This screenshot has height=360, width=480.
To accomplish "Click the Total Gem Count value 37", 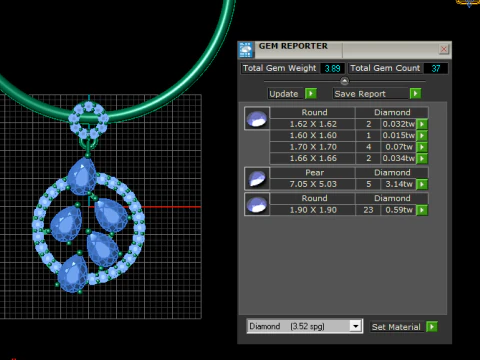I will coord(436,68).
